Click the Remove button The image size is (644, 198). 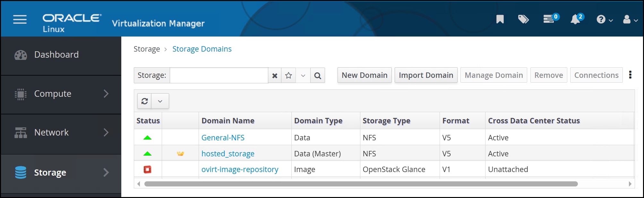549,75
